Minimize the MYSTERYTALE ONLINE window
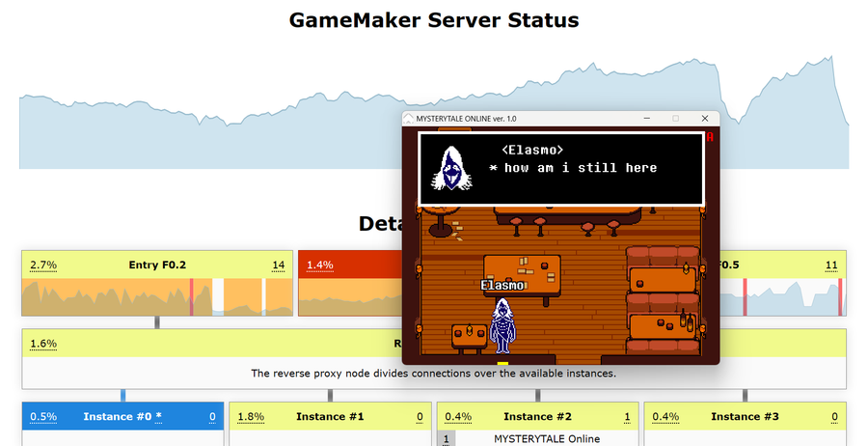Viewport: 868px width, 446px height. [x=646, y=119]
